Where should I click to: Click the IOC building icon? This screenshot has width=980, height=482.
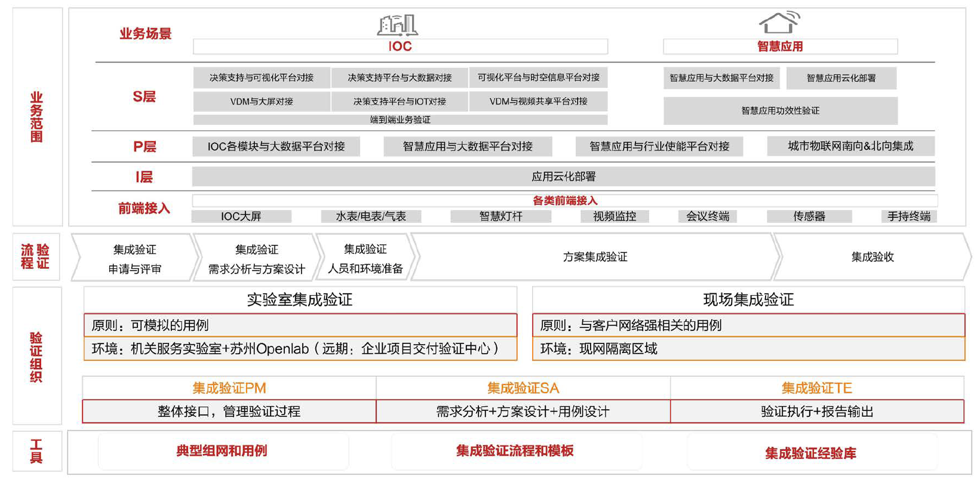[x=398, y=25]
